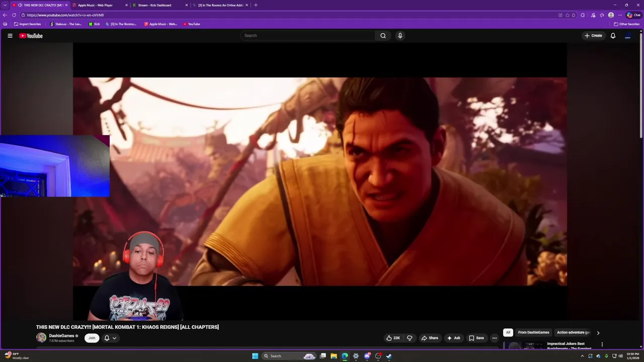The width and height of the screenshot is (644, 362).
Task: Open YouTube bookmark in favorites bar
Action: click(x=191, y=24)
